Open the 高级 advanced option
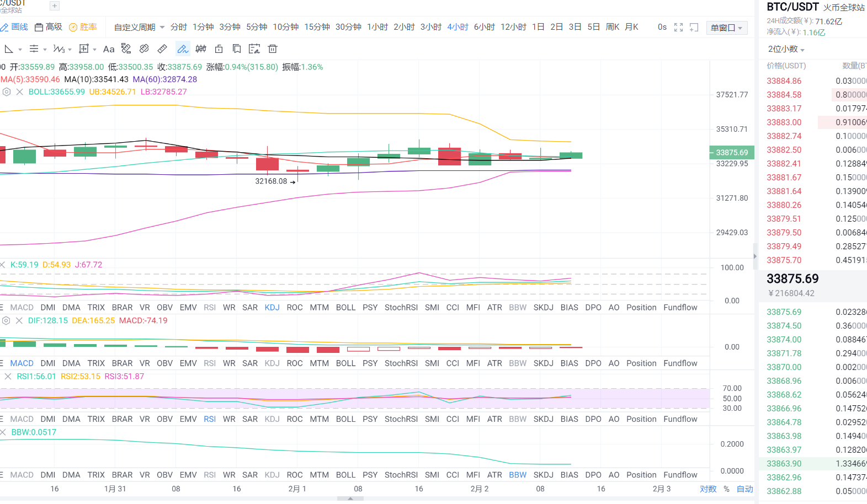 49,27
